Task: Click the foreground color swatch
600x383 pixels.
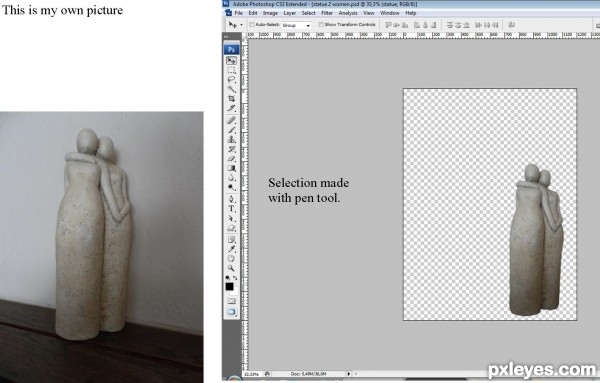Action: 229,286
